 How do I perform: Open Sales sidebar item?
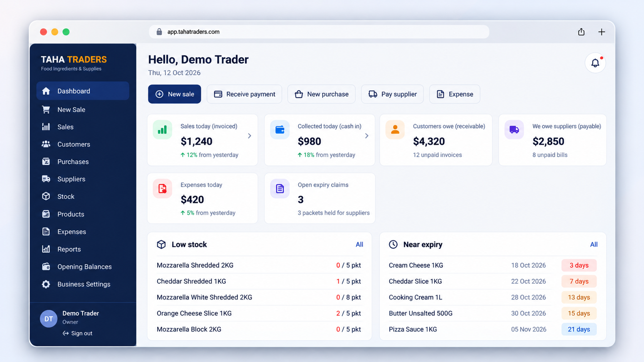pyautogui.click(x=83, y=127)
